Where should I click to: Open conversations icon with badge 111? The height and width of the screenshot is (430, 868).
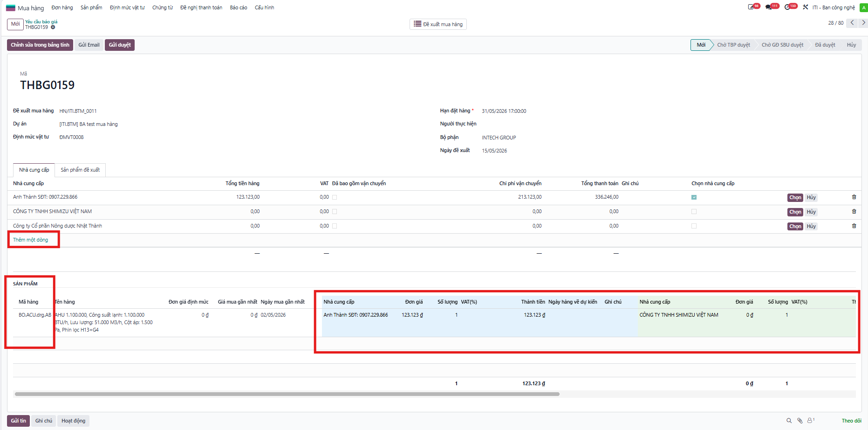[x=772, y=7]
